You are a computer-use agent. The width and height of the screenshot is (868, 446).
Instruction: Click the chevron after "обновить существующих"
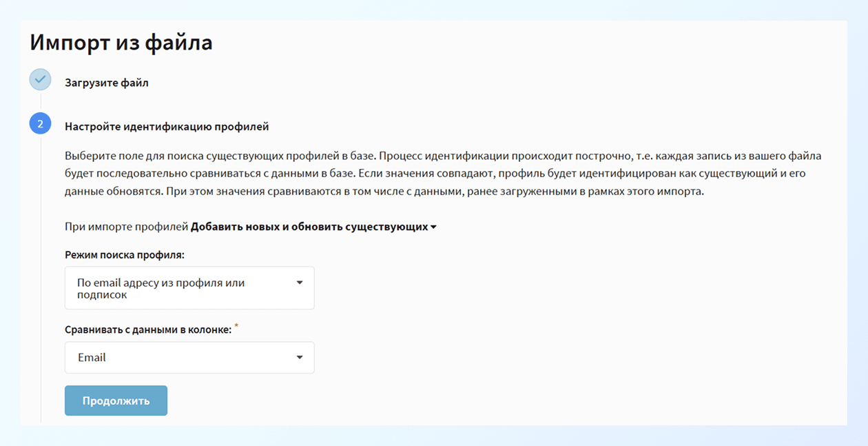(434, 225)
